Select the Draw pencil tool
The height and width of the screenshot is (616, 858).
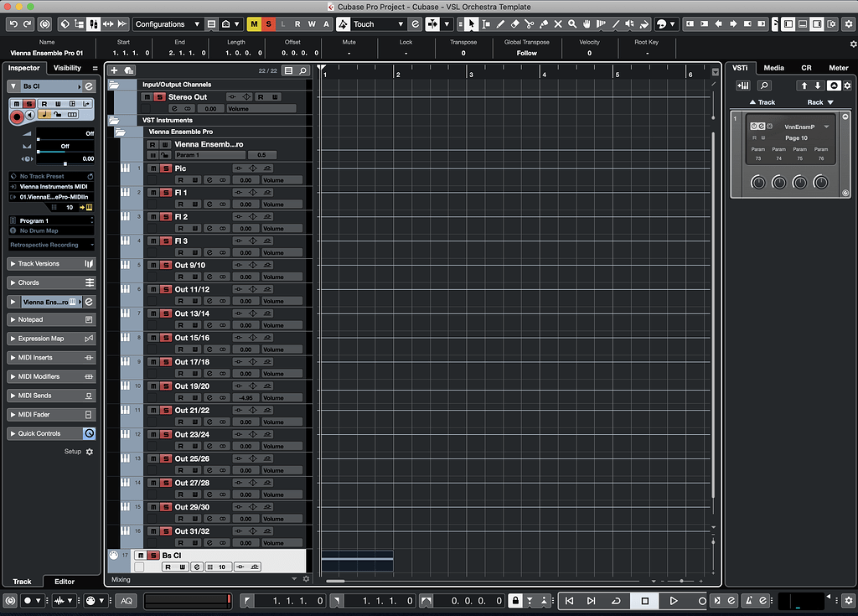tap(500, 24)
